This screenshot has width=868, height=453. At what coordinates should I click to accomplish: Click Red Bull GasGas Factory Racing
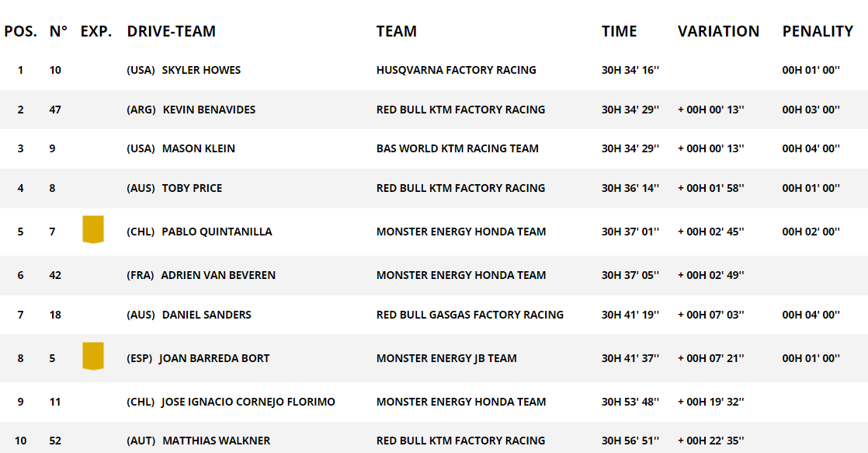470,315
